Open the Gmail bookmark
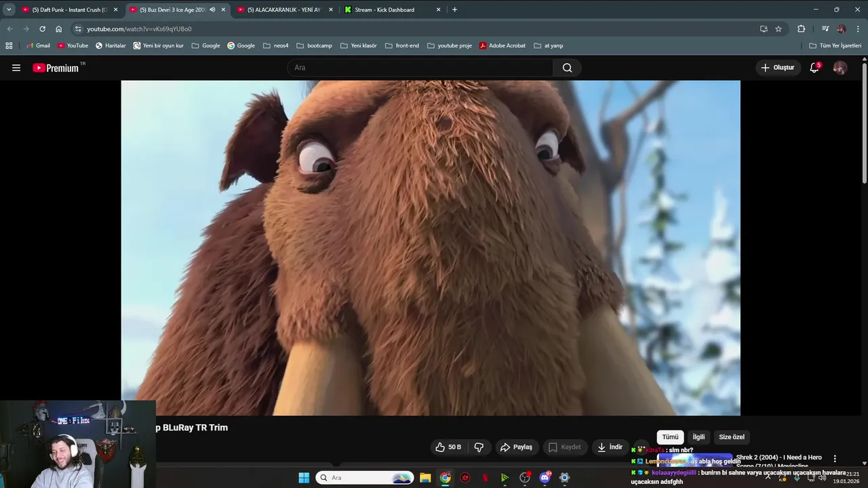868x488 pixels. (x=38, y=45)
